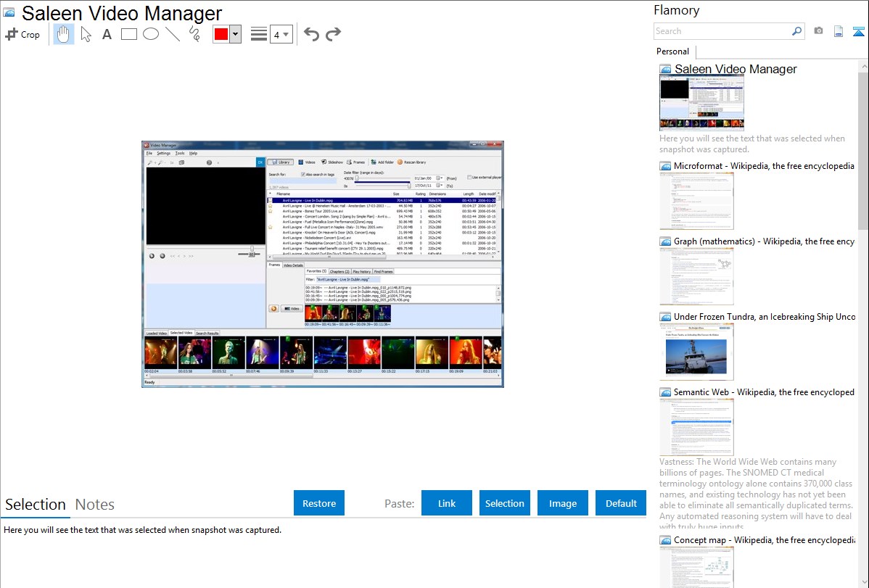Click 'Under Frozen Tundra, an Icebreaking Ship' title
This screenshot has height=588, width=869.
point(765,316)
